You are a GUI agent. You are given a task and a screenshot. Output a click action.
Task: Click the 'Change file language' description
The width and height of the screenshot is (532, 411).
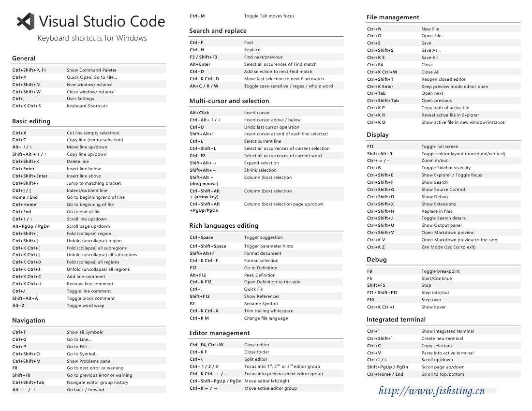tap(266, 318)
